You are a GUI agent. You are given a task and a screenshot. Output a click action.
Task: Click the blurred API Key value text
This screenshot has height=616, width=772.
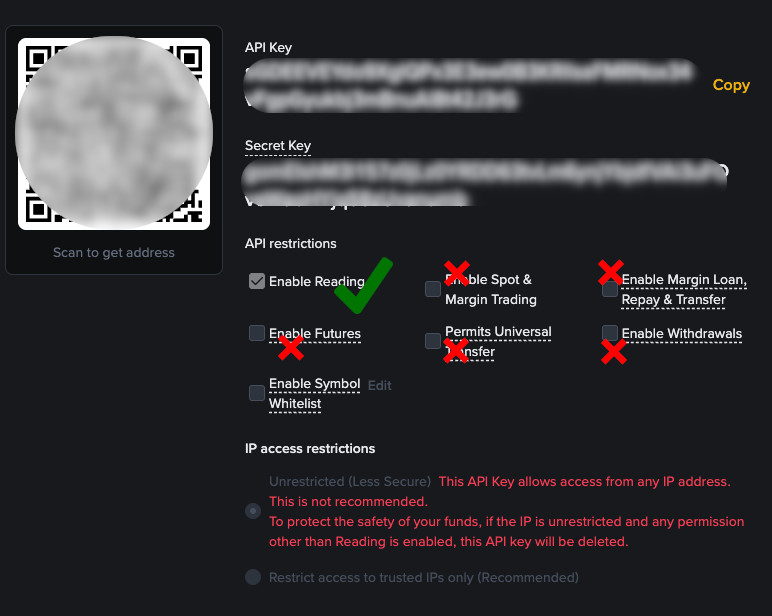470,85
